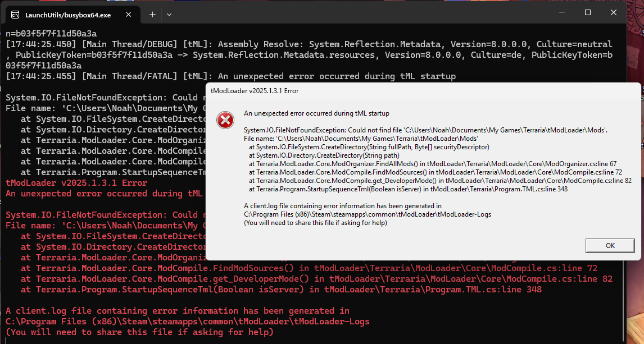Click terminal line 'n=b03f5f7f11d50a3a'
This screenshot has width=644, height=344.
point(51,33)
